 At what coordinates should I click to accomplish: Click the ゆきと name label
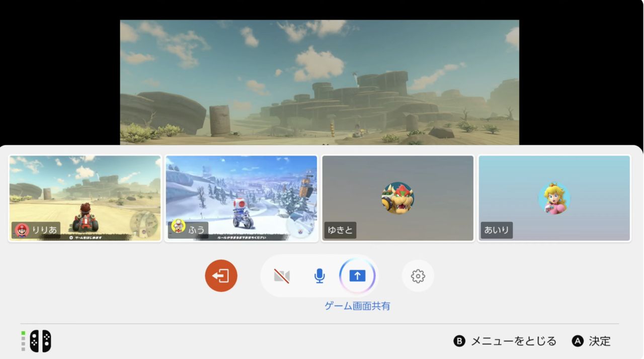tap(341, 230)
